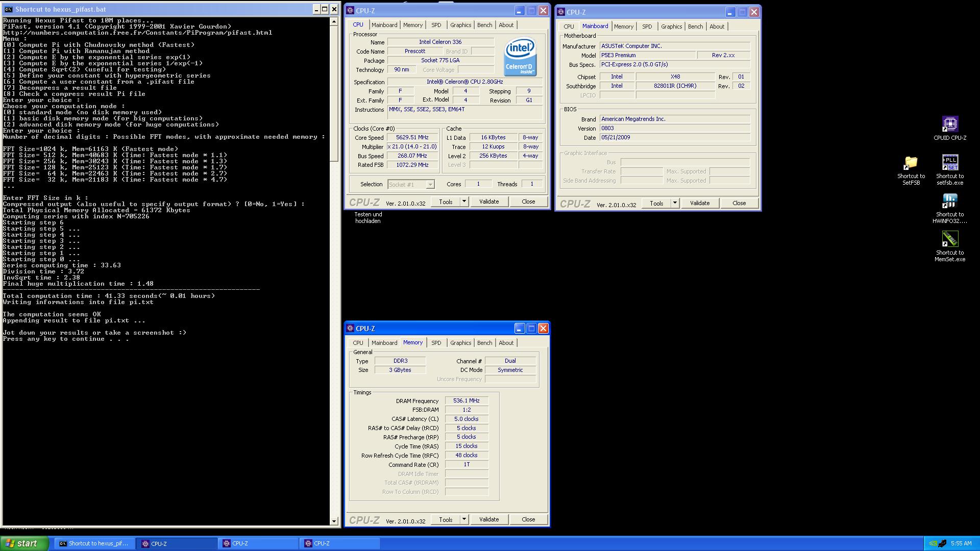Click Validate button in Mainboard window

700,203
